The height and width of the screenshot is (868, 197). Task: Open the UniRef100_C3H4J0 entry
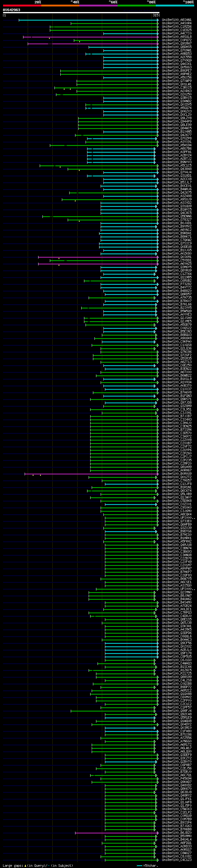177,423
